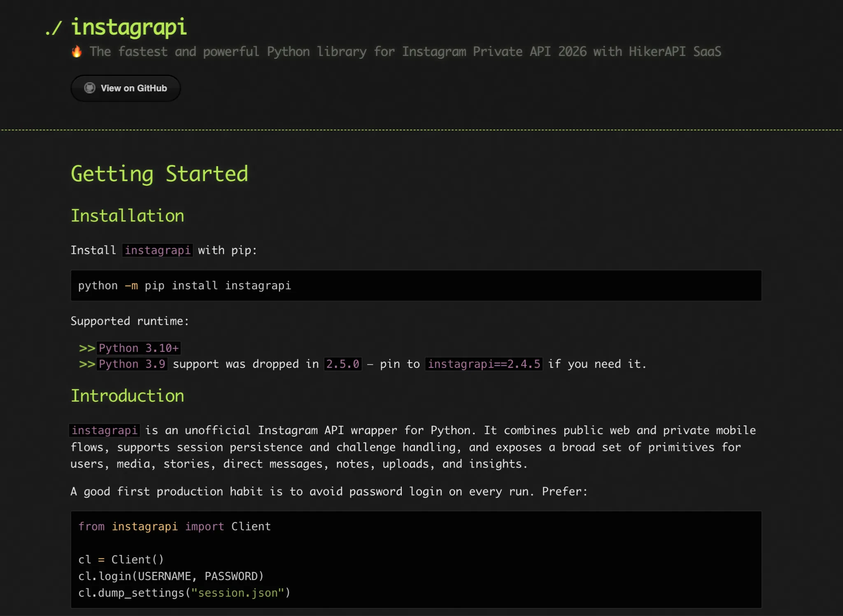Click the instagrapi site title
The width and height of the screenshot is (843, 616).
pos(129,27)
